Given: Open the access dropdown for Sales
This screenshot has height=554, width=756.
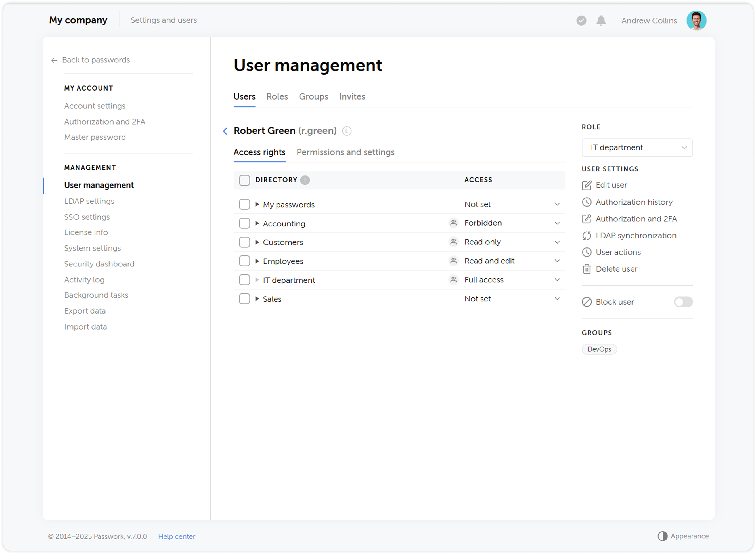Looking at the screenshot, I should click(557, 299).
